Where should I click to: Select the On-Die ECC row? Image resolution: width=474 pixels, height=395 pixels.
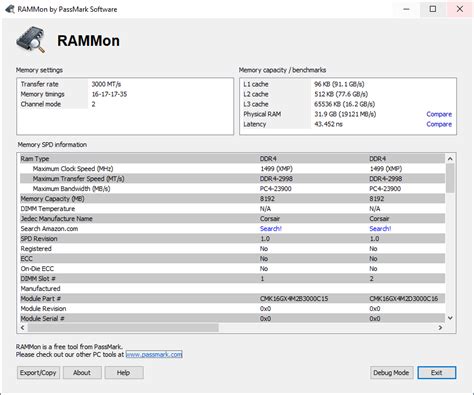click(x=232, y=269)
